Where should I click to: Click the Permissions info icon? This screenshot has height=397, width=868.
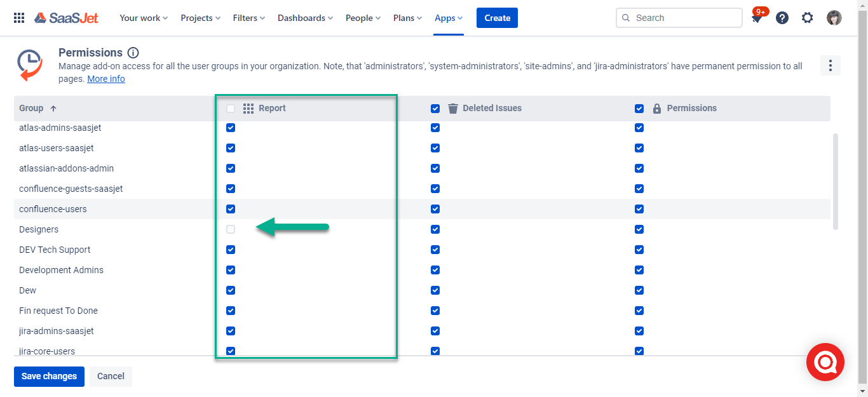pos(133,53)
